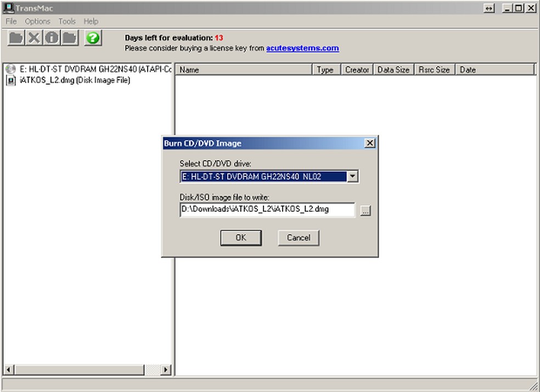The image size is (540, 392).
Task: Open the Help menu
Action: pos(91,21)
